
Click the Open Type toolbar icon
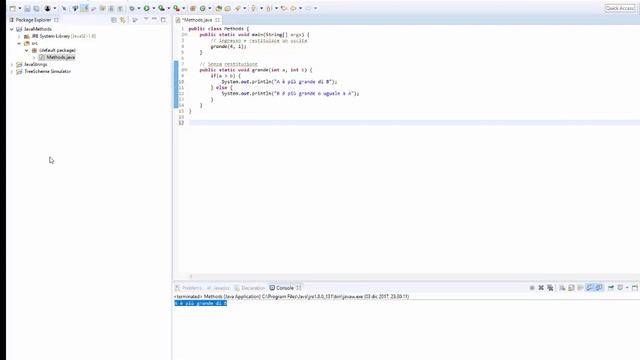(218, 8)
